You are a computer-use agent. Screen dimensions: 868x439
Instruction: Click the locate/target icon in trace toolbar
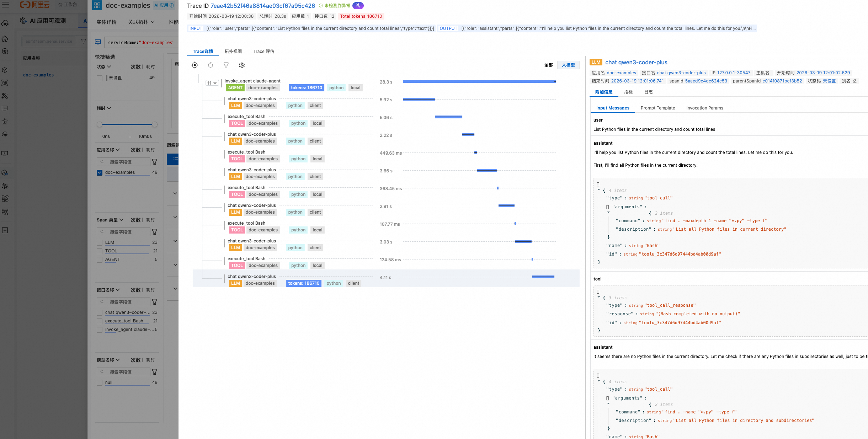pyautogui.click(x=195, y=65)
